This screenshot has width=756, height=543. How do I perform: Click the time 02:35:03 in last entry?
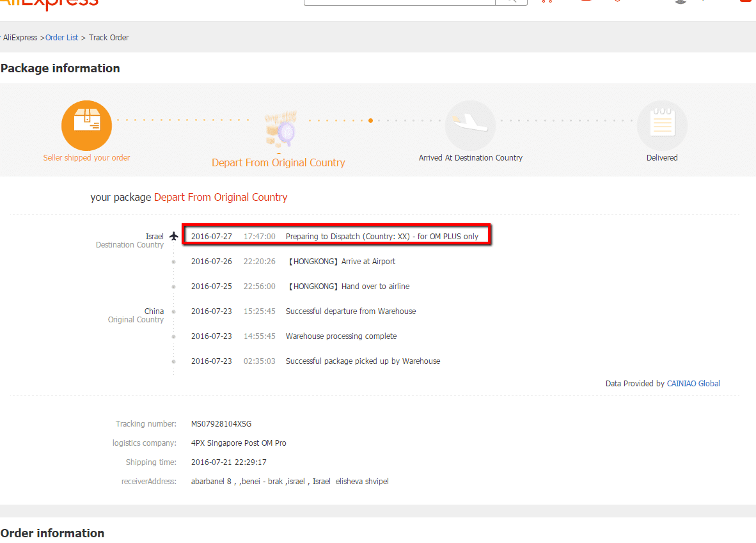pos(260,361)
